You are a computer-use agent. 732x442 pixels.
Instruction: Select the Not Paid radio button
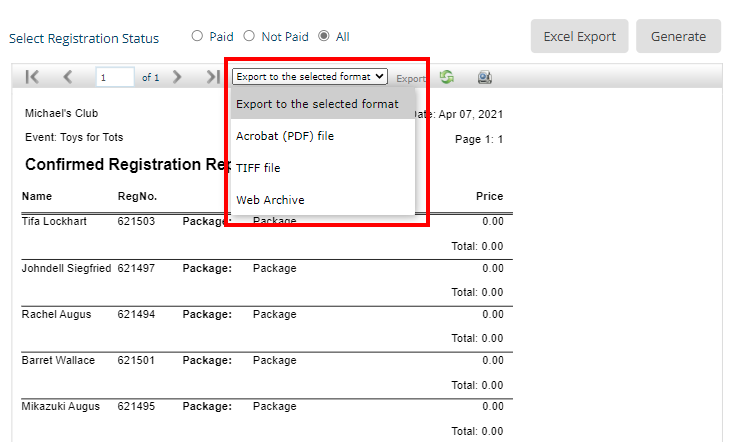coord(249,36)
